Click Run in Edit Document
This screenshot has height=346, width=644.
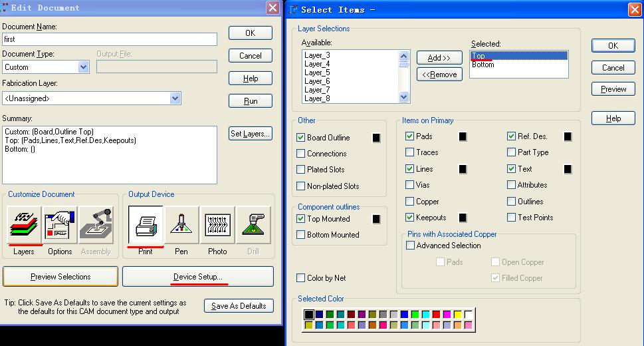[250, 100]
